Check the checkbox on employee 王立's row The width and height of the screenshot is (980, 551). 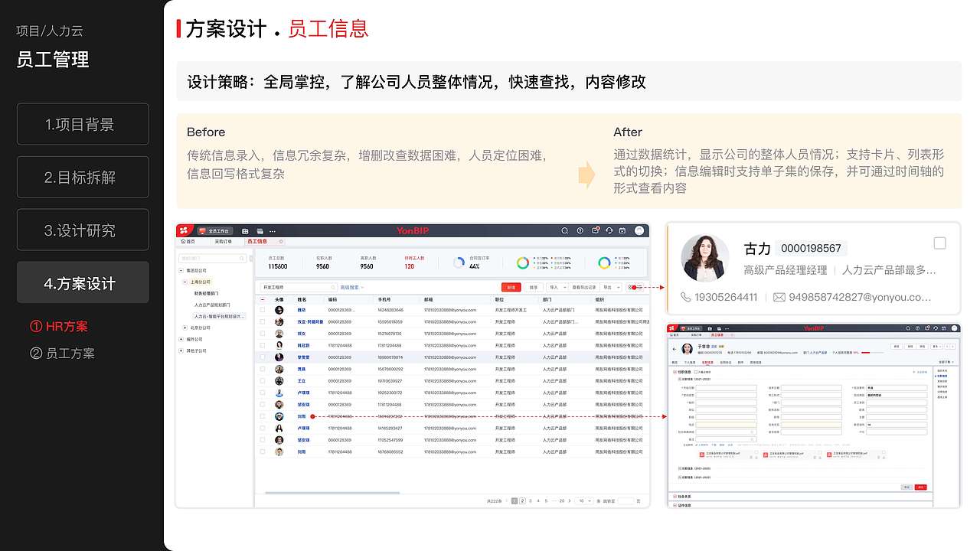coord(263,381)
